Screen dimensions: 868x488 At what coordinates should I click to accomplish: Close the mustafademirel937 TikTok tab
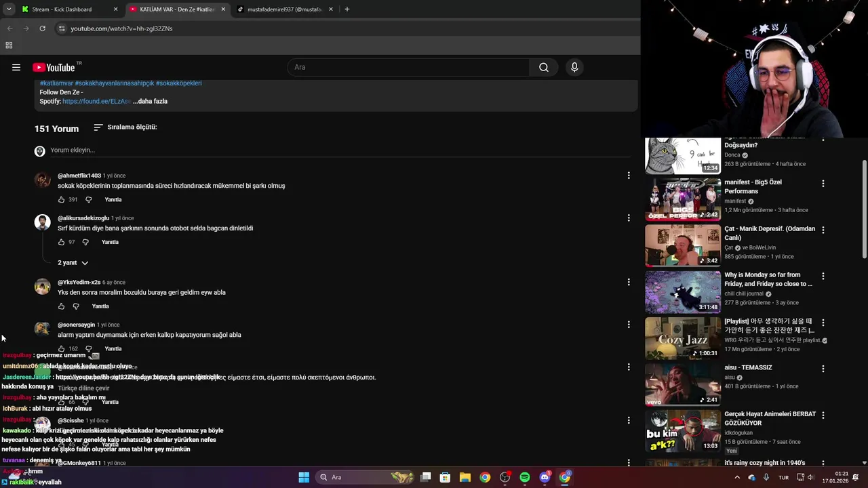[331, 9]
